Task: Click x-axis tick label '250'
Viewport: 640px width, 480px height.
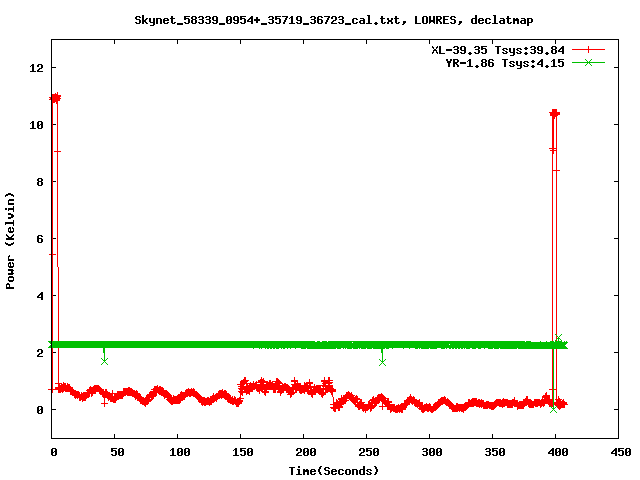Action: coord(369,452)
